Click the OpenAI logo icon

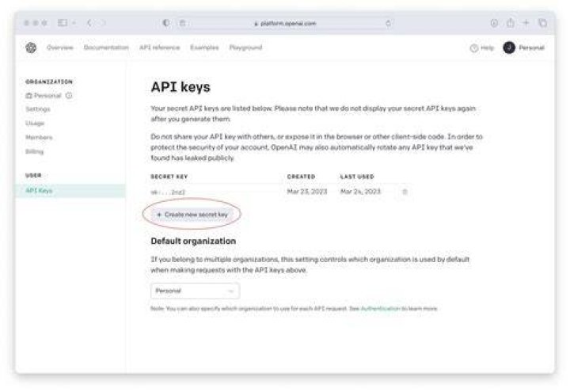pos(31,48)
